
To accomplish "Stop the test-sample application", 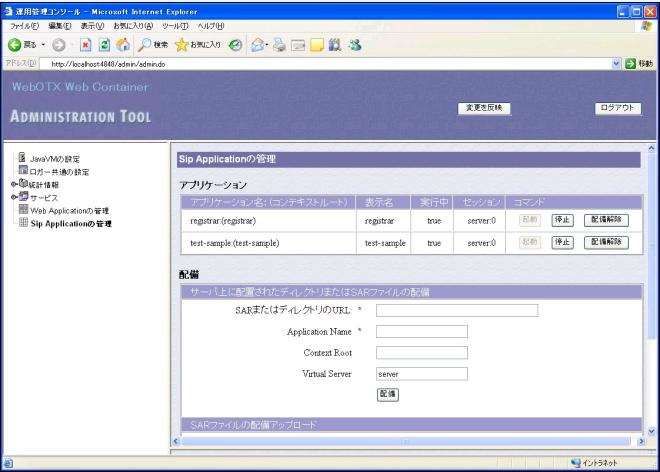I will 562,242.
